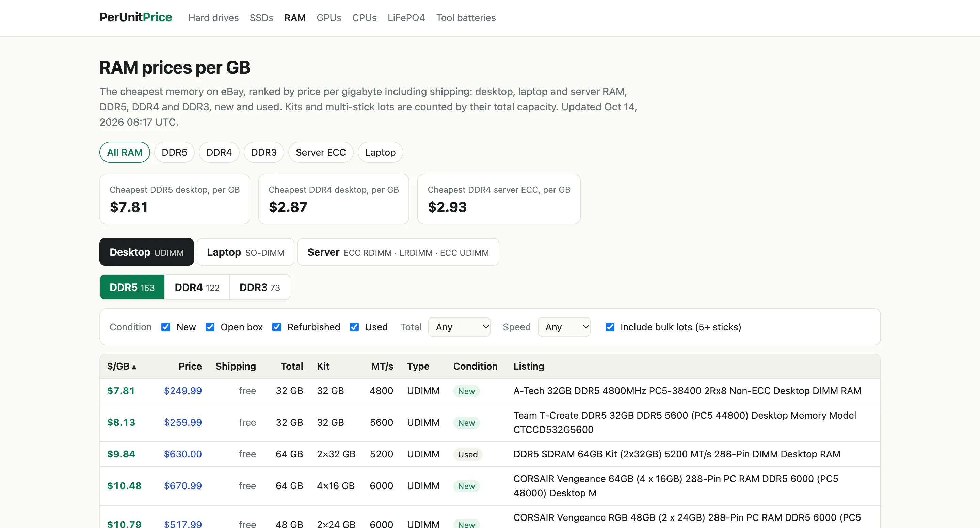Click the CORSAIR Vengeance 64GB listing
The width and height of the screenshot is (980, 528).
[x=676, y=486]
